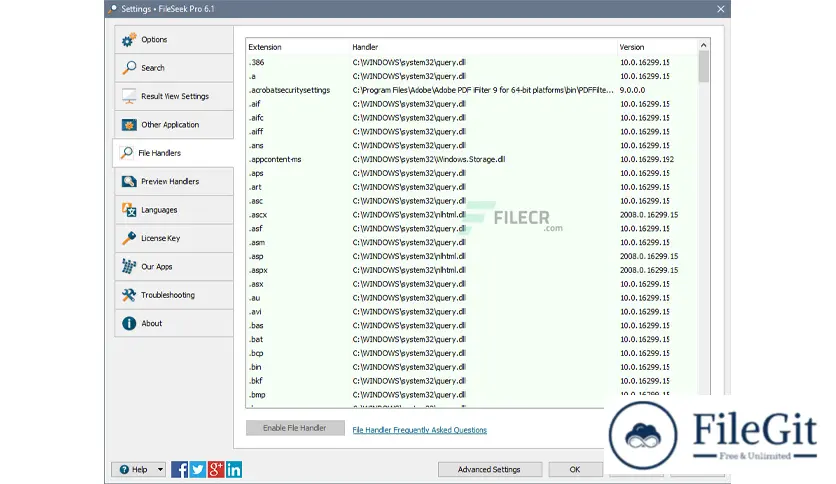Open the Preview Handlers icon

pyautogui.click(x=128, y=181)
